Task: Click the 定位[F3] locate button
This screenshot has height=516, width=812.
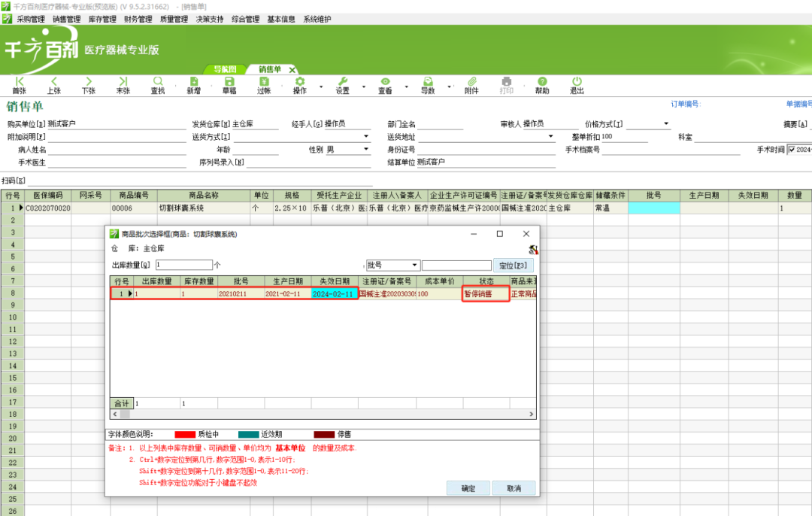Action: [x=514, y=266]
